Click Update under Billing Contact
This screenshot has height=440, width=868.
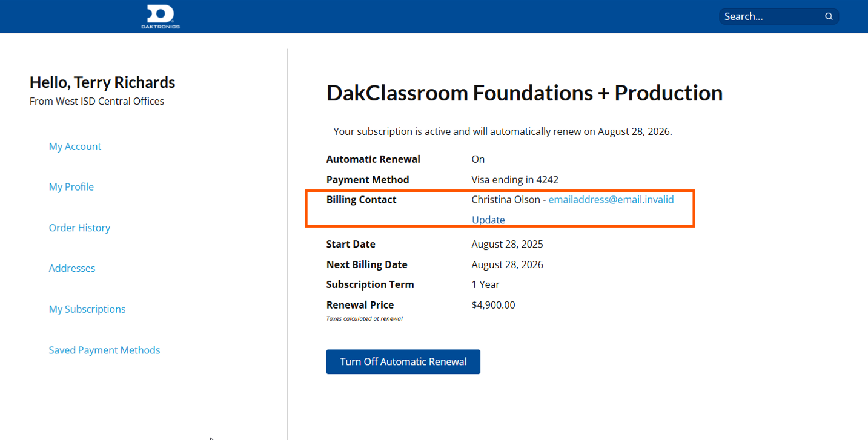[x=488, y=220]
